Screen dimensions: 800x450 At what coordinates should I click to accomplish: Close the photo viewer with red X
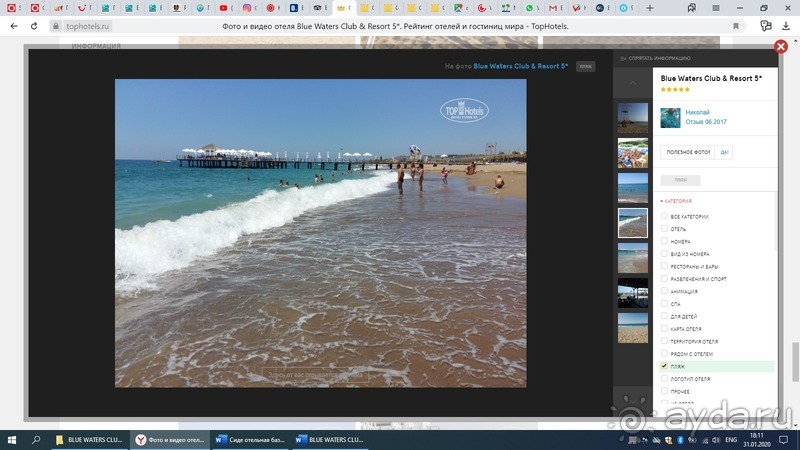pos(782,47)
